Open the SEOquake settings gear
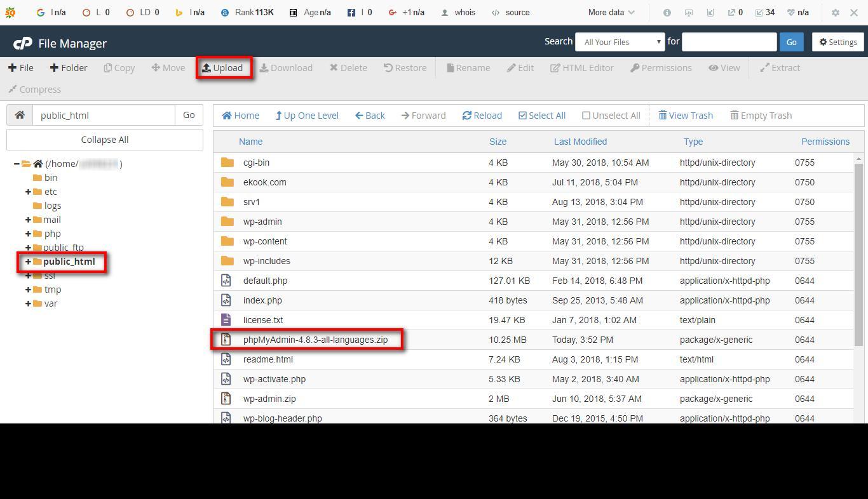 (x=835, y=12)
